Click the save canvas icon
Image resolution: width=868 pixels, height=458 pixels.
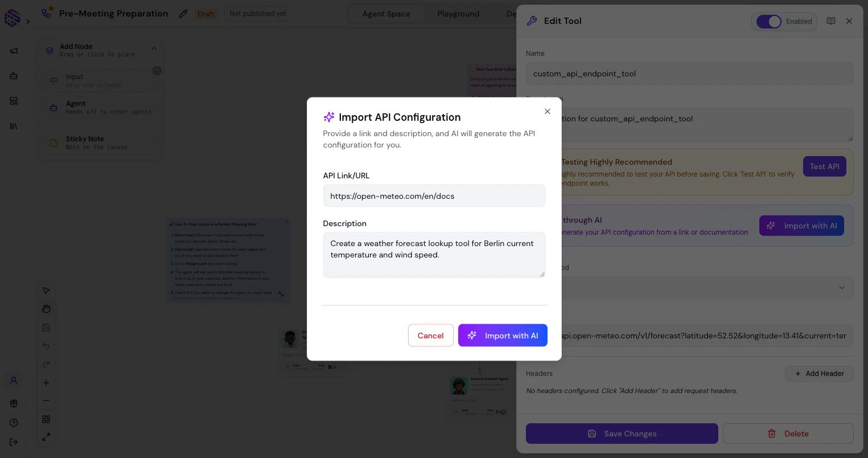[x=46, y=328]
